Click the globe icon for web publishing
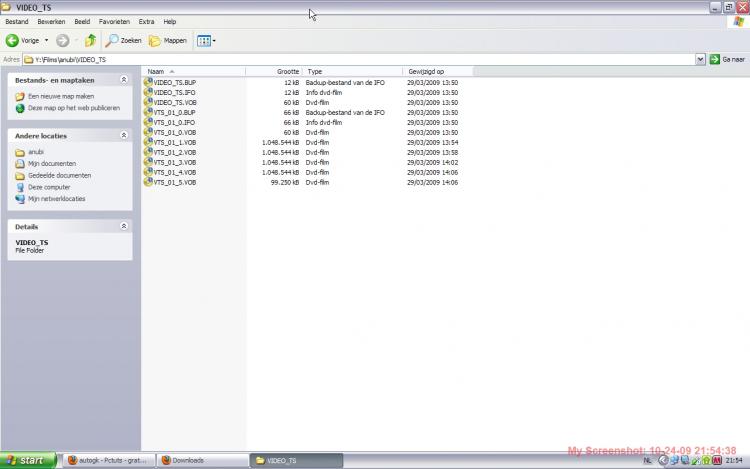This screenshot has width=750, height=469. 20,109
